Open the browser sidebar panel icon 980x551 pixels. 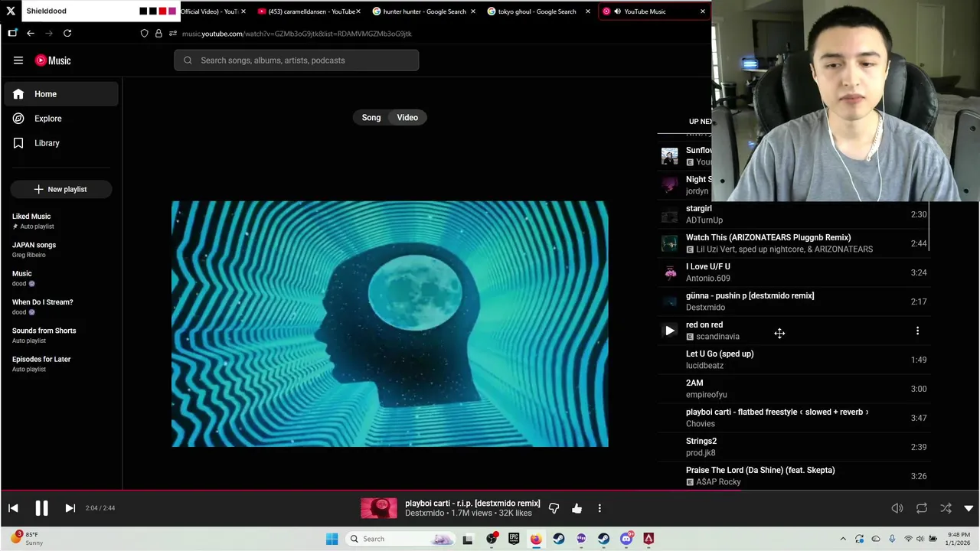click(x=12, y=33)
